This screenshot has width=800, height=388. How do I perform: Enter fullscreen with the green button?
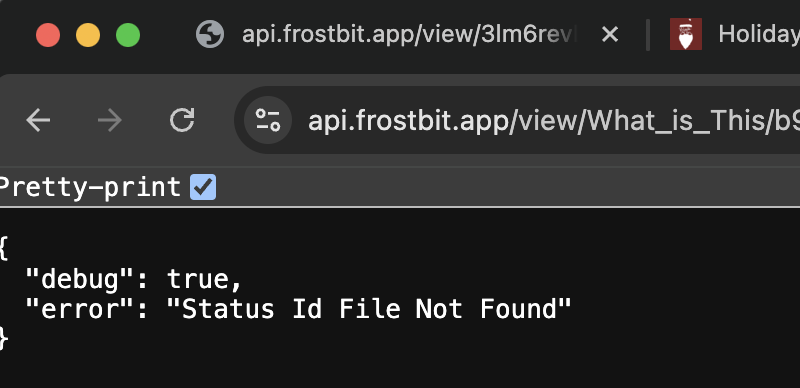point(128,35)
